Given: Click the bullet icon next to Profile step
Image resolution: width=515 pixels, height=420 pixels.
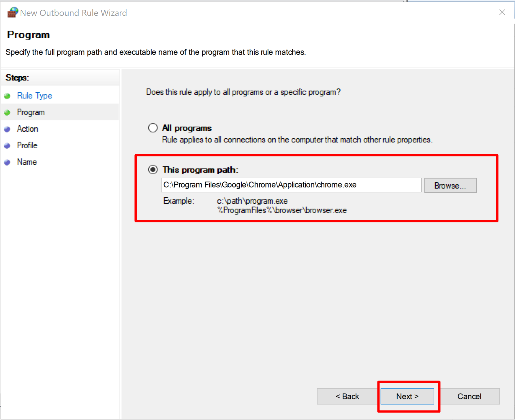Looking at the screenshot, I should (7, 145).
